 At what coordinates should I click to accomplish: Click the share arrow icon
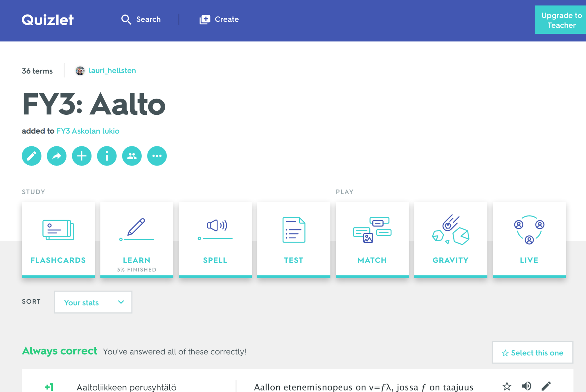[x=57, y=156]
